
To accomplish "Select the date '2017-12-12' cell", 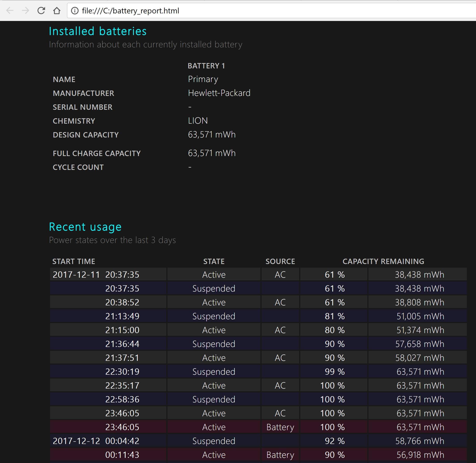I will tap(76, 441).
